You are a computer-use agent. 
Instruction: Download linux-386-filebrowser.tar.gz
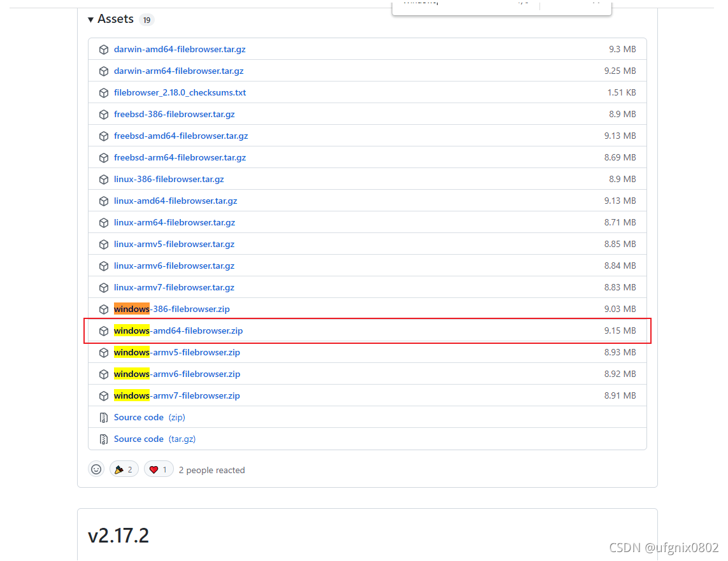(169, 179)
